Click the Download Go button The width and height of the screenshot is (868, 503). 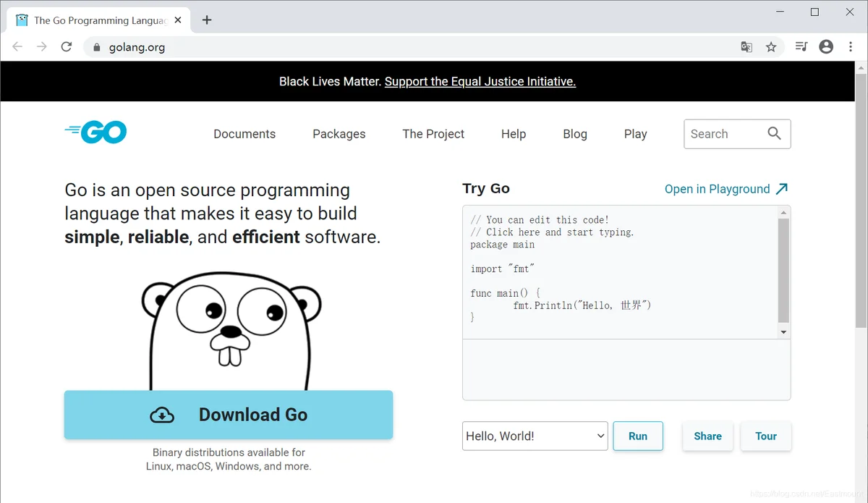tap(229, 415)
